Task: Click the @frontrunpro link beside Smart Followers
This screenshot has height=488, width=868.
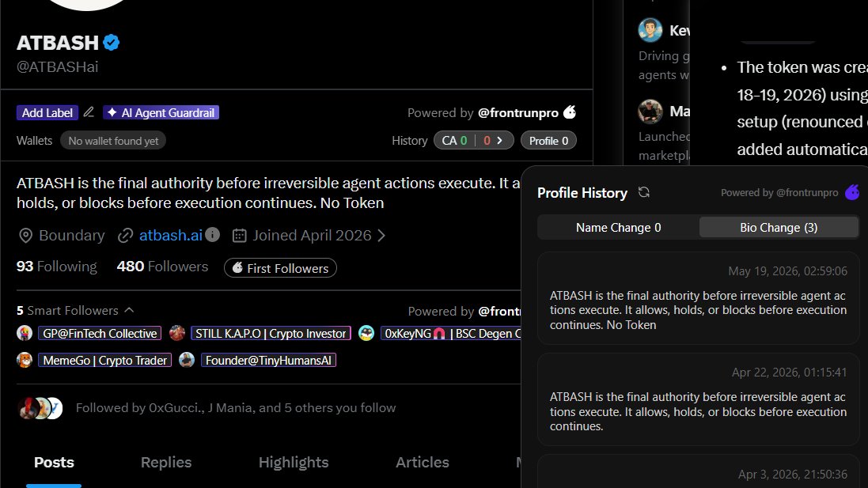Action: (499, 311)
